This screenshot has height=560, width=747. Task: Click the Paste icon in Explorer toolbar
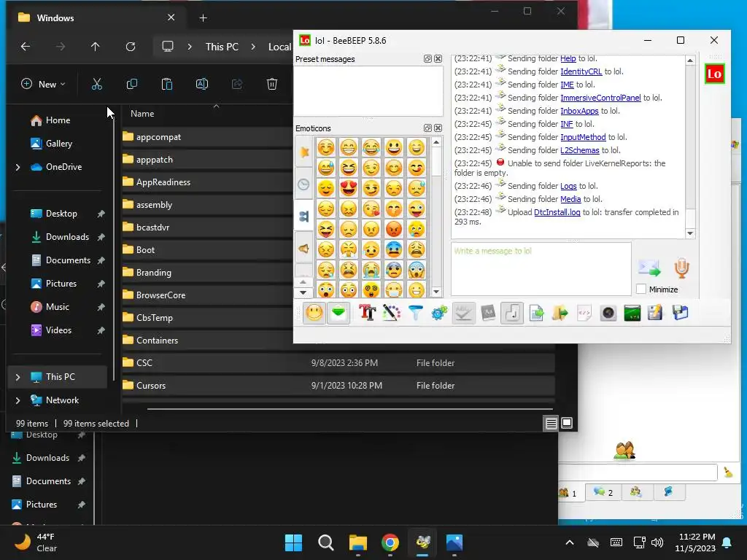click(167, 85)
